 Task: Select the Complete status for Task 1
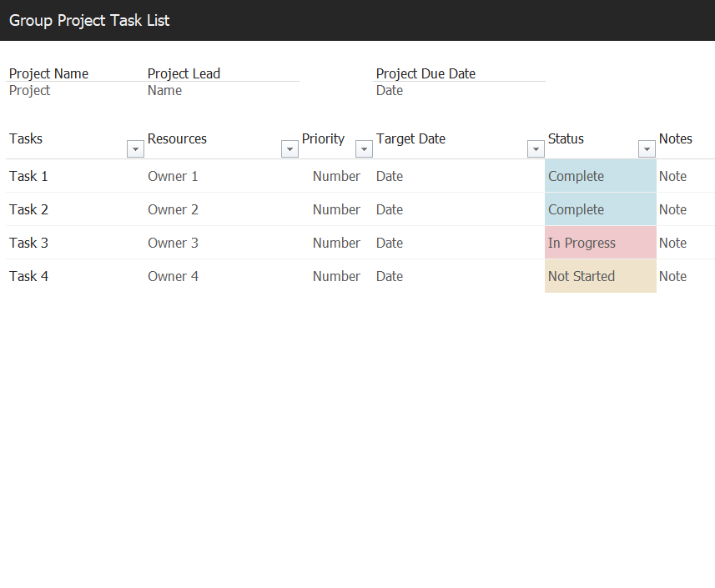coord(601,176)
